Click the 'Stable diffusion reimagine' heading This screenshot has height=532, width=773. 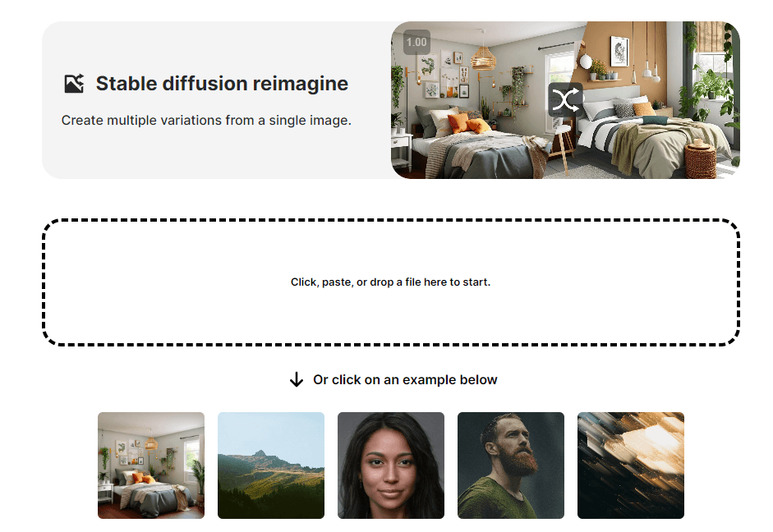(x=222, y=84)
